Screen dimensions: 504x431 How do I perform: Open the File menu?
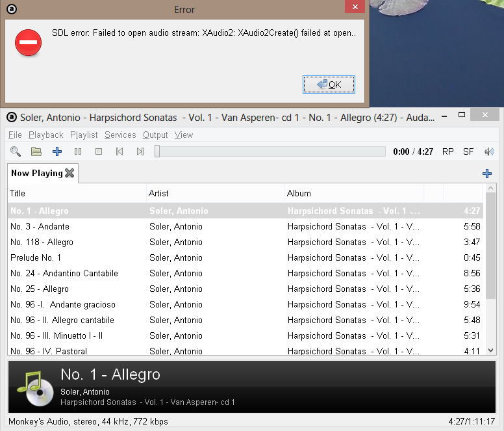[15, 135]
